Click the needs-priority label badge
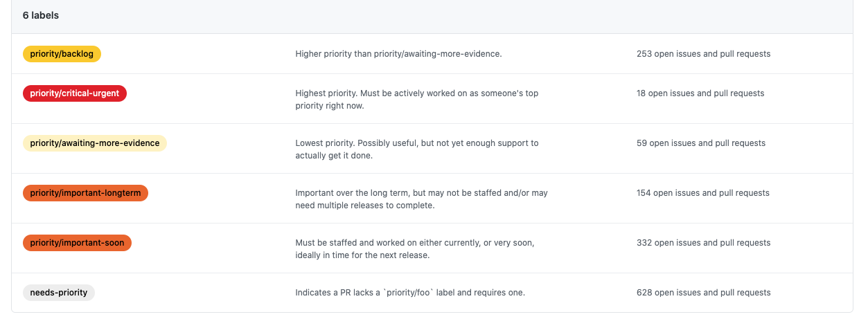Viewport: 868px width, 319px height. tap(59, 293)
